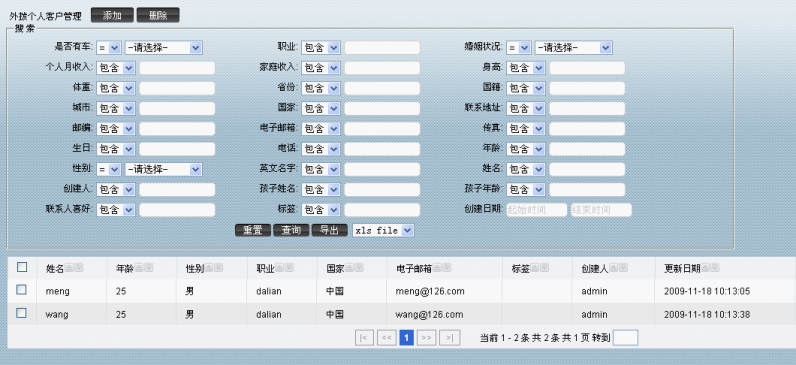Check the box for row meng
Viewport: 796px width, 365px height.
[21, 289]
